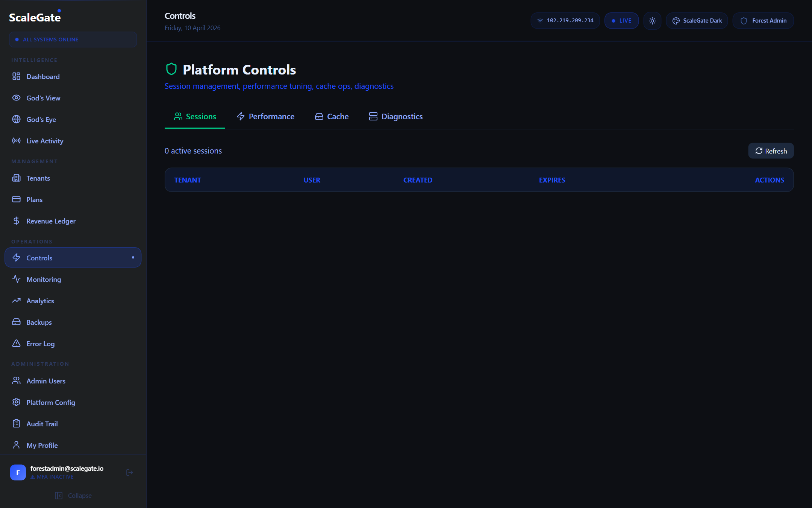Open the Diagnostics tab
Viewport: 812px width, 508px height.
click(395, 117)
